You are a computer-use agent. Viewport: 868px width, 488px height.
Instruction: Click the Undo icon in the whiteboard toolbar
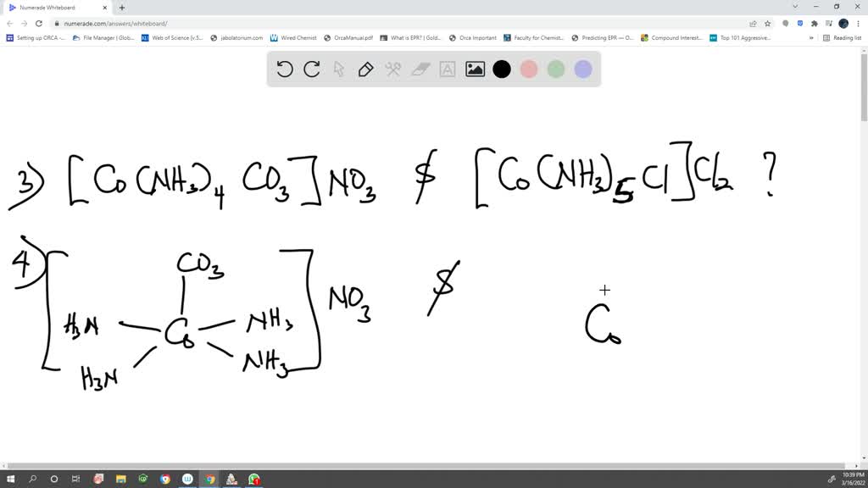(x=285, y=69)
